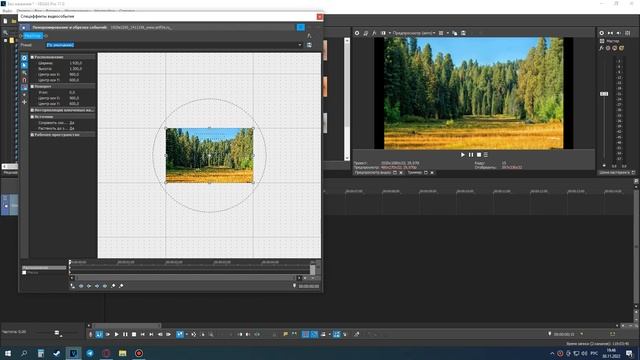The width and height of the screenshot is (640, 360).
Task: Open Windows notification center in system tray
Action: [630, 353]
